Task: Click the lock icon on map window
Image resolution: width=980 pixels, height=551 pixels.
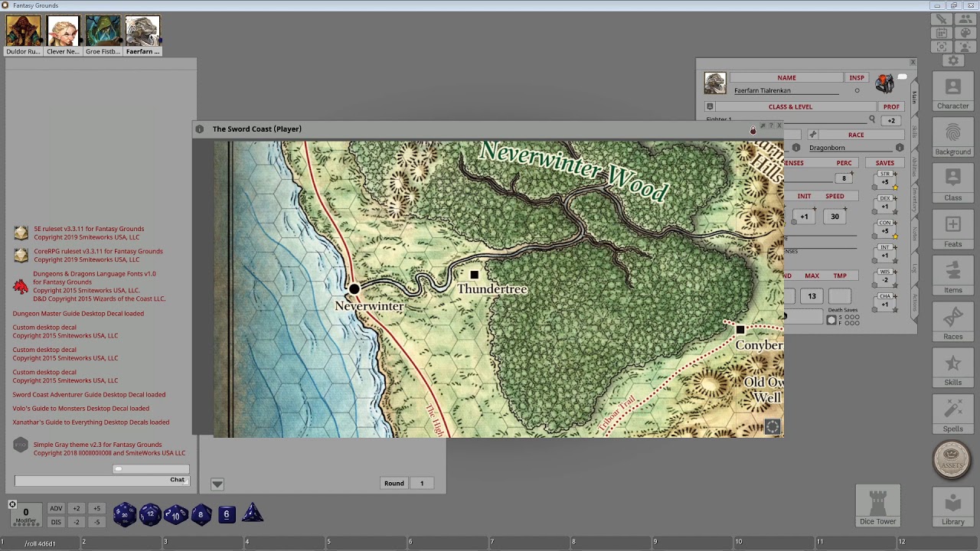Action: click(x=753, y=131)
